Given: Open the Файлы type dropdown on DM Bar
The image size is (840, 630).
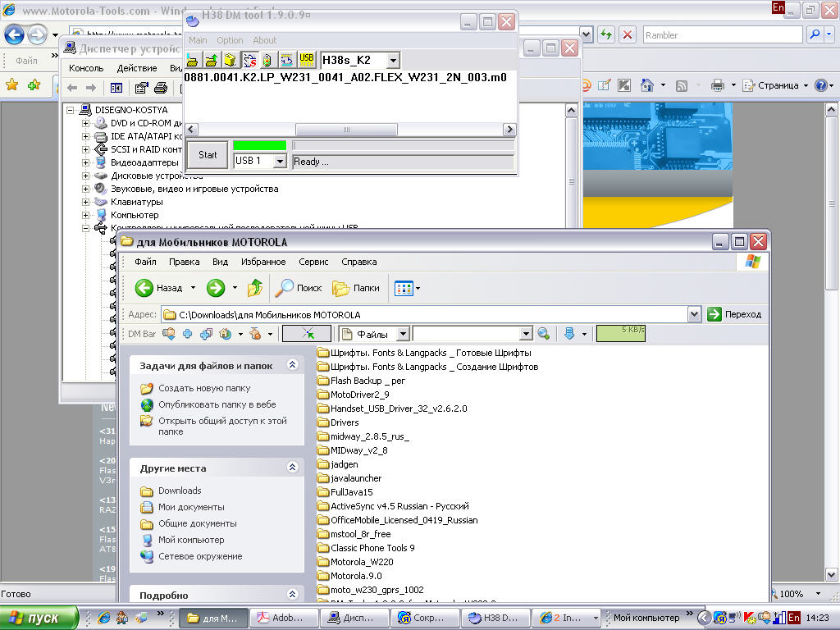Looking at the screenshot, I should click(404, 334).
